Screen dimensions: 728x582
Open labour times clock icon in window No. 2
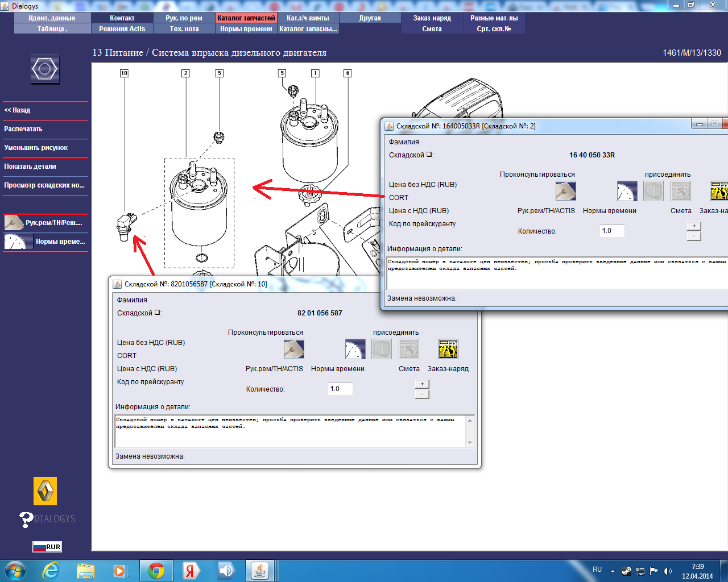click(x=627, y=191)
